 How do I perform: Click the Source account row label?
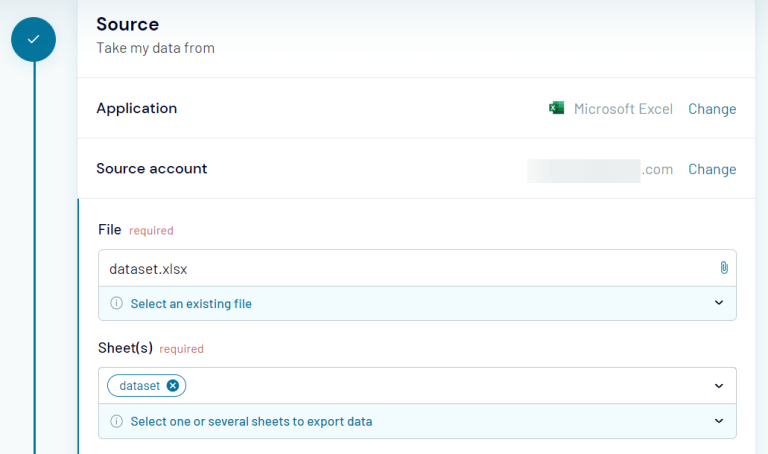tap(151, 168)
